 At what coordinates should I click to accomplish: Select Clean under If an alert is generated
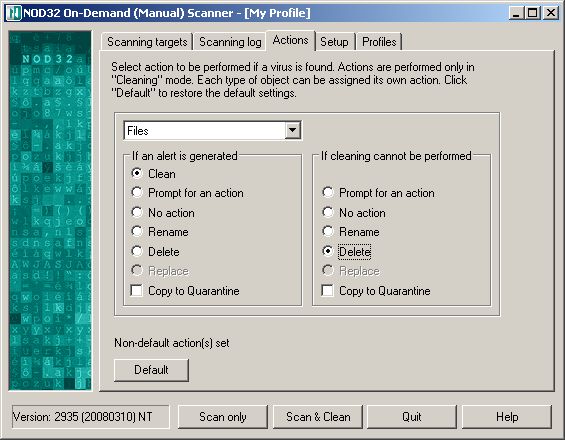tap(154, 174)
